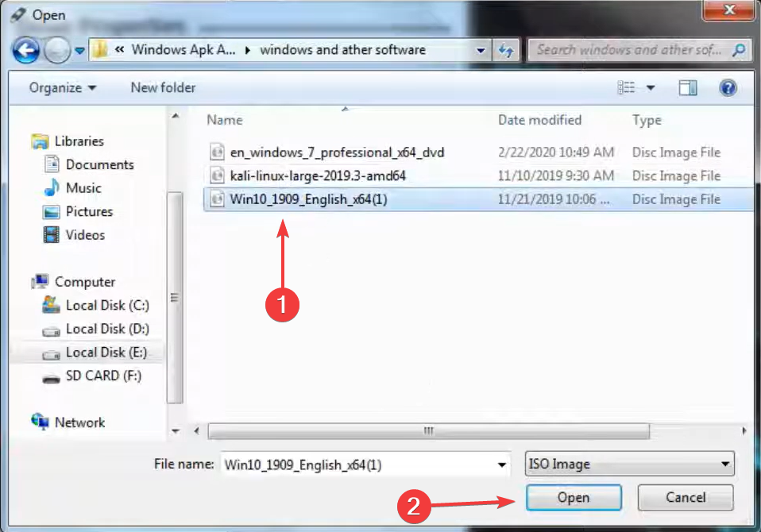The height and width of the screenshot is (532, 761).
Task: Open Local Disk (C:)
Action: coord(107,305)
